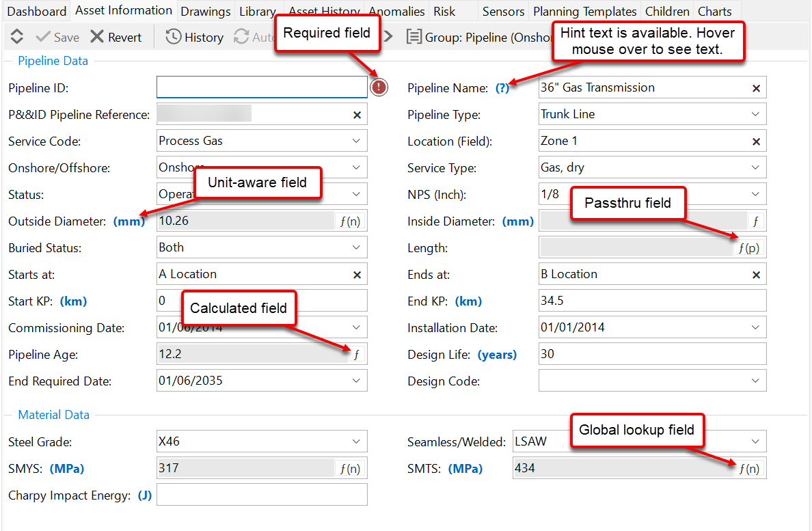Switch to the Drawings tab
This screenshot has width=812, height=531.
coord(206,11)
